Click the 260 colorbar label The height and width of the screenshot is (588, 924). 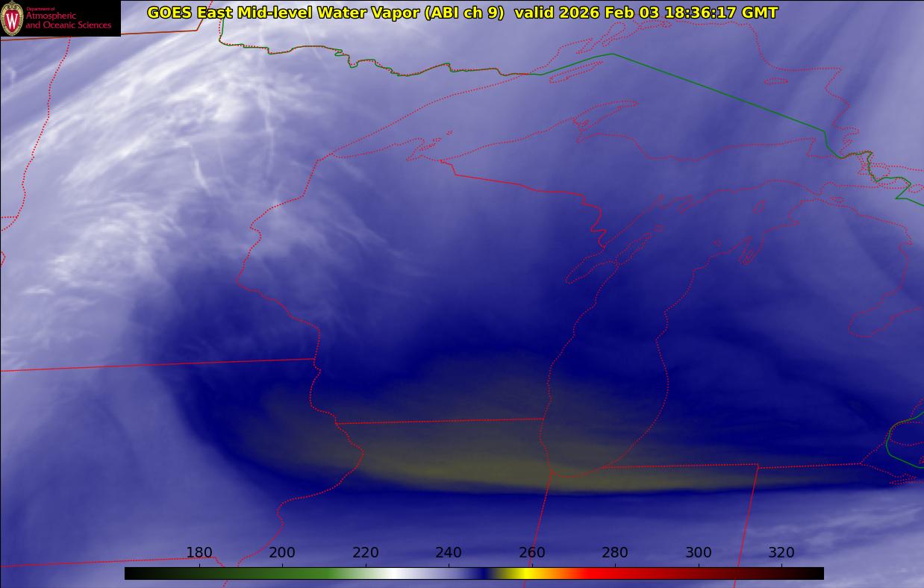[532, 553]
